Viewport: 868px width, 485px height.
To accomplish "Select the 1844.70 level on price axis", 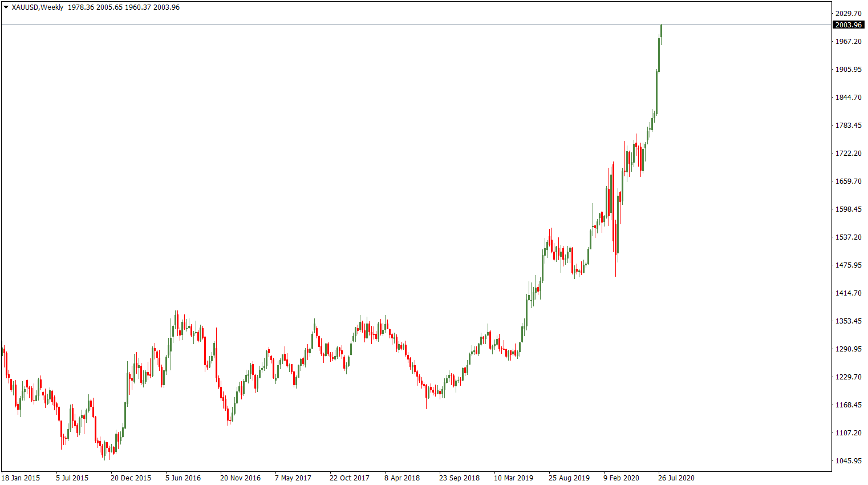I will click(x=848, y=97).
